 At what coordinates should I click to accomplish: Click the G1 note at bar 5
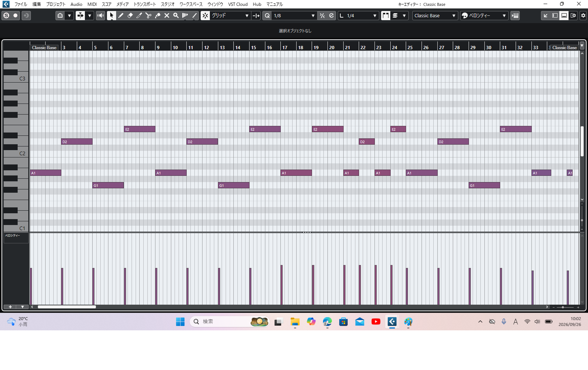108,185
